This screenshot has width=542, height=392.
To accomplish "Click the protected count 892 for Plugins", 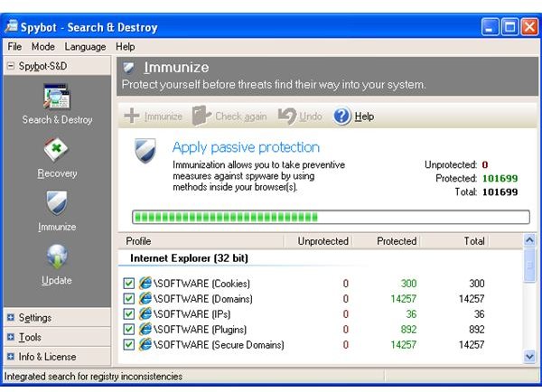I will (408, 329).
